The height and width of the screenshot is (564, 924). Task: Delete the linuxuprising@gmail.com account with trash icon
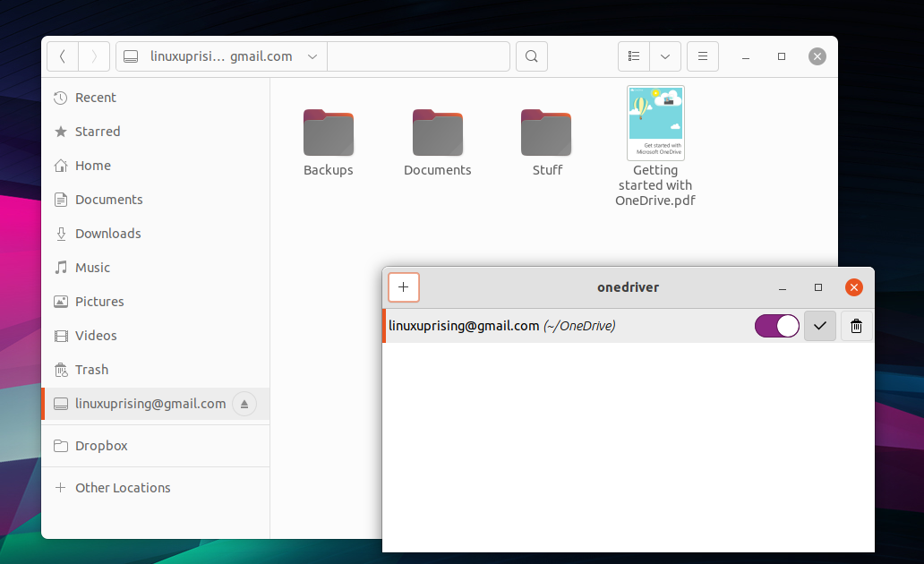pyautogui.click(x=856, y=326)
